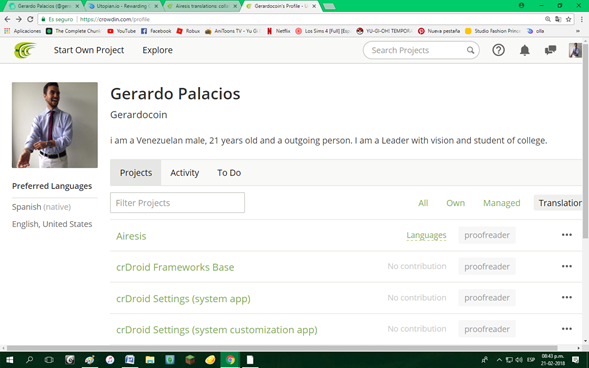589x368 pixels.
Task: Open Windows Start menu
Action: click(x=9, y=360)
